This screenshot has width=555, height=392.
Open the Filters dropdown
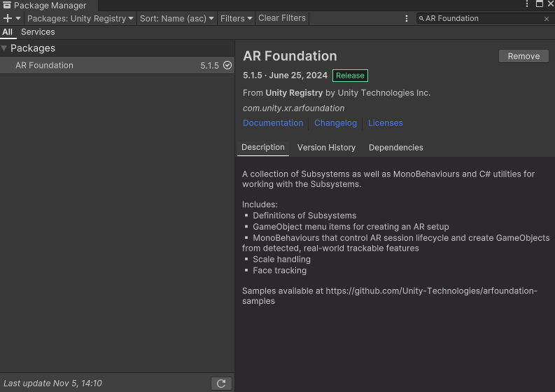[236, 18]
